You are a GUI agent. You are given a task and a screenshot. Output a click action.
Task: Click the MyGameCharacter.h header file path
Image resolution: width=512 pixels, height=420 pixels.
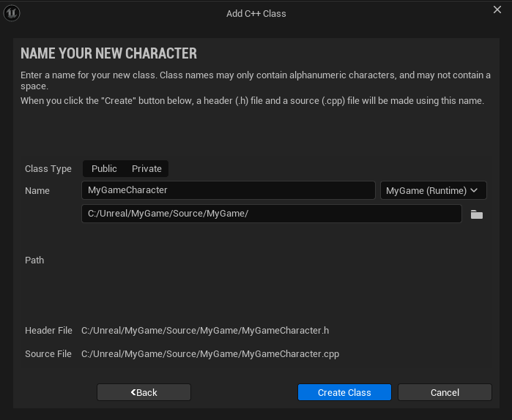point(205,331)
